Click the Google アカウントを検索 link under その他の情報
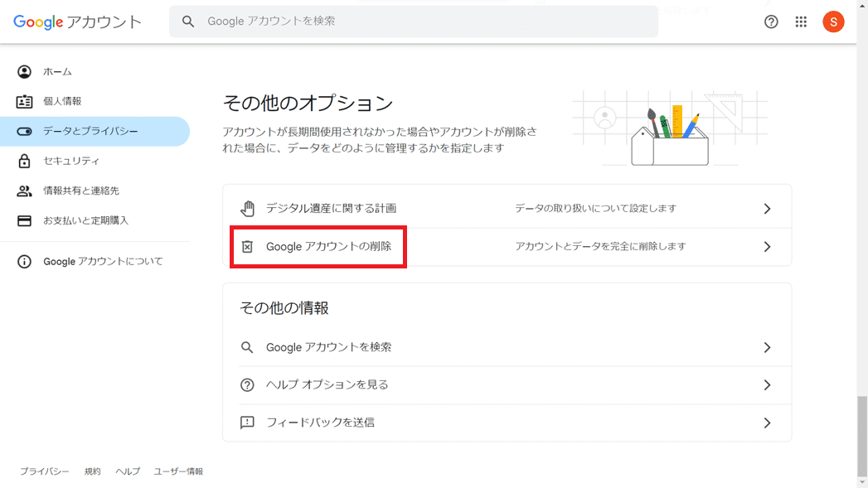This screenshot has height=488, width=868. tap(329, 347)
